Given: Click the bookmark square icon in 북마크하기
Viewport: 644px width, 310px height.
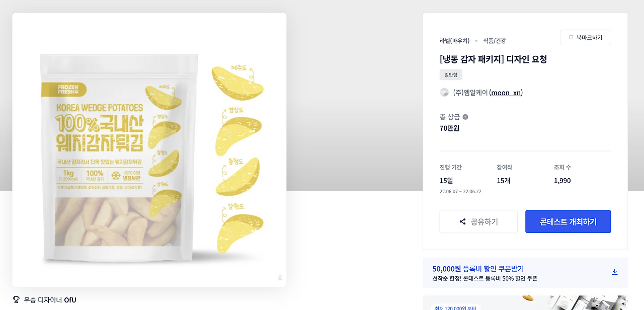Looking at the screenshot, I should 571,37.
